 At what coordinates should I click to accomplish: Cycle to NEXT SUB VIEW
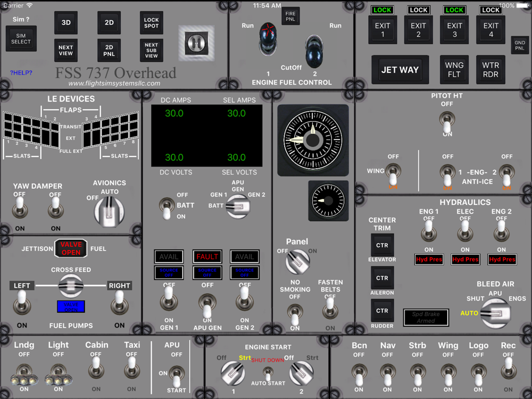click(151, 50)
